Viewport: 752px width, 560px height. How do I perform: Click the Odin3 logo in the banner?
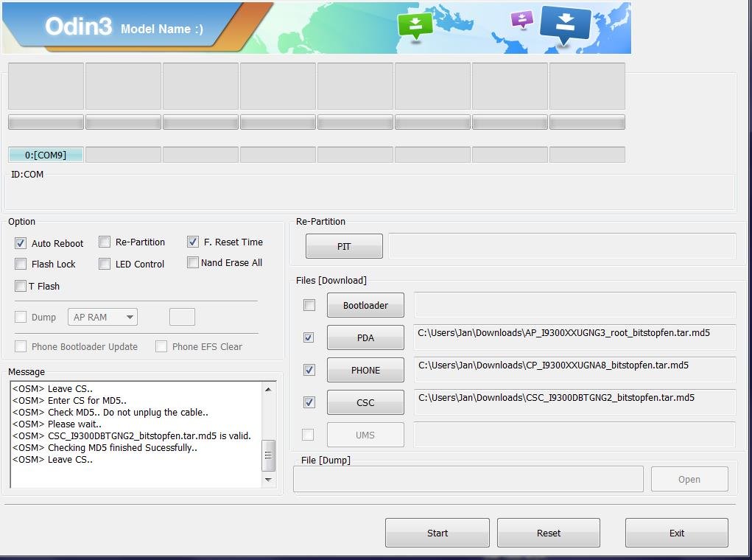[x=79, y=27]
